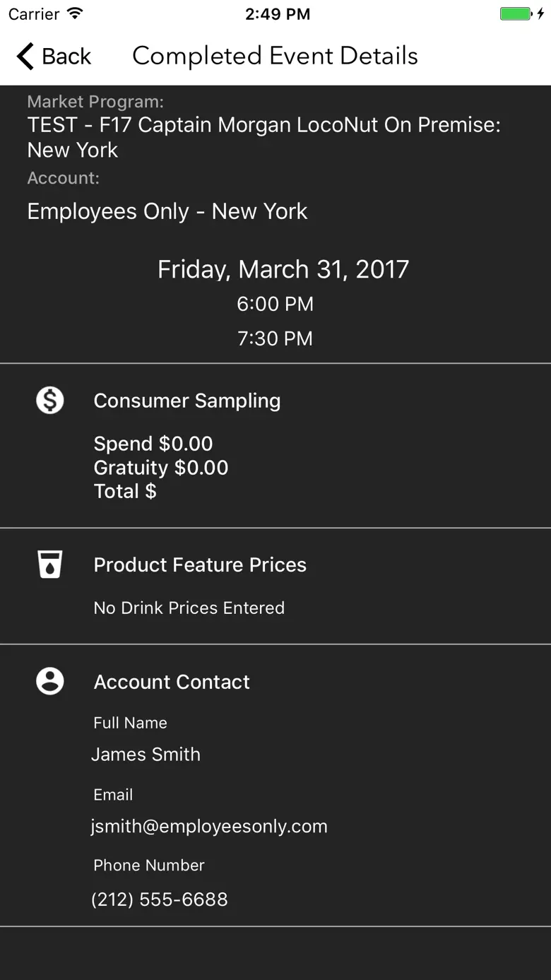This screenshot has height=980, width=551.
Task: Tap the full name James Smith
Action: point(146,754)
